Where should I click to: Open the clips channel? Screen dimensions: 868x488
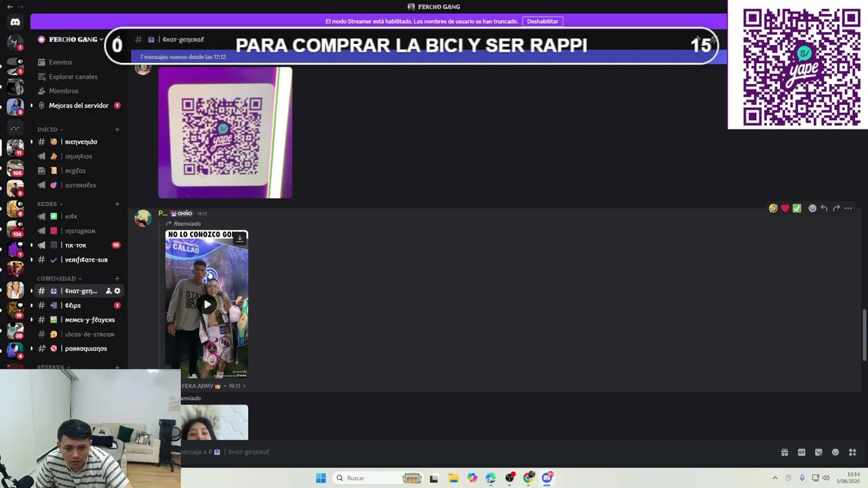80,306
